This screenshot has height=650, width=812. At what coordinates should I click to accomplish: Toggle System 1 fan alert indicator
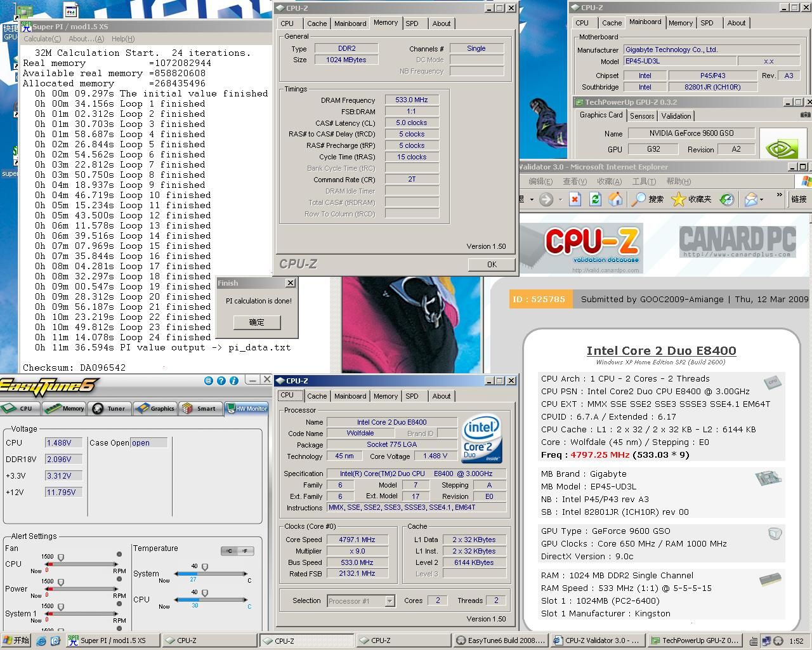pos(119,604)
